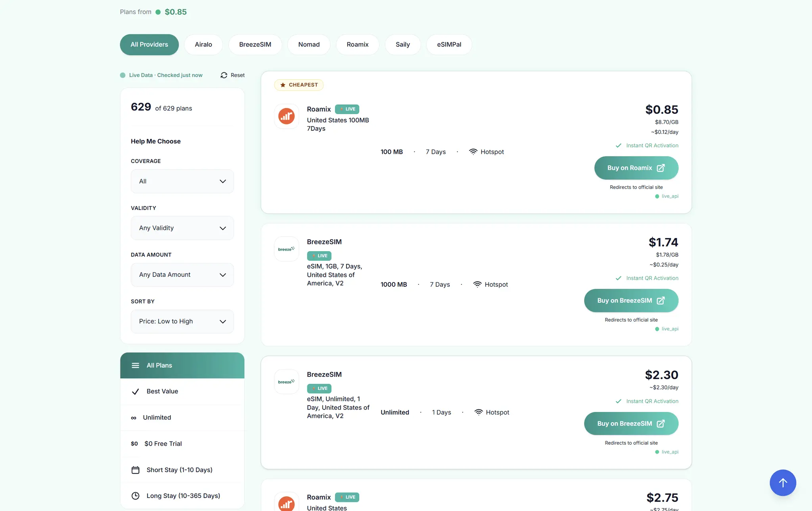Viewport: 812px width, 511px height.
Task: Click the BreezeSIM logo on $1.74 plan
Action: [x=286, y=249]
